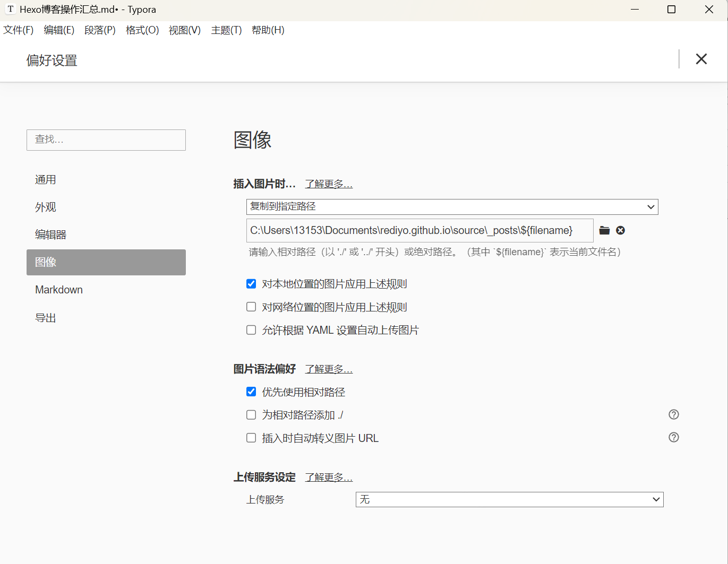
Task: Click 了解更多 link next to 插入图片时
Action: click(329, 184)
